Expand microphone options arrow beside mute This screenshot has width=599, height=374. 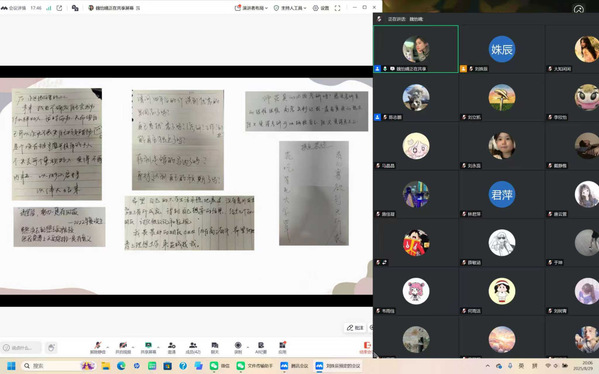pyautogui.click(x=108, y=347)
